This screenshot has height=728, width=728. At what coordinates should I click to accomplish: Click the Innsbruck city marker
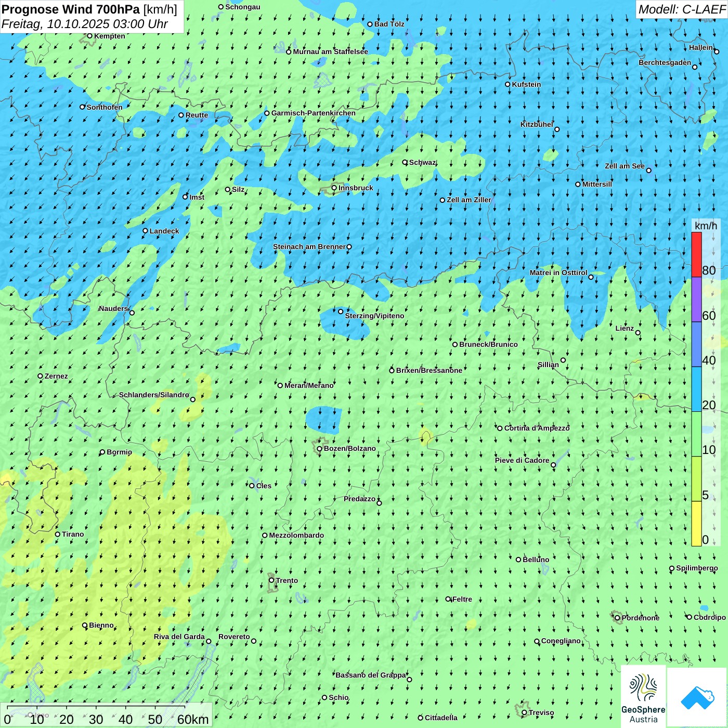point(334,188)
